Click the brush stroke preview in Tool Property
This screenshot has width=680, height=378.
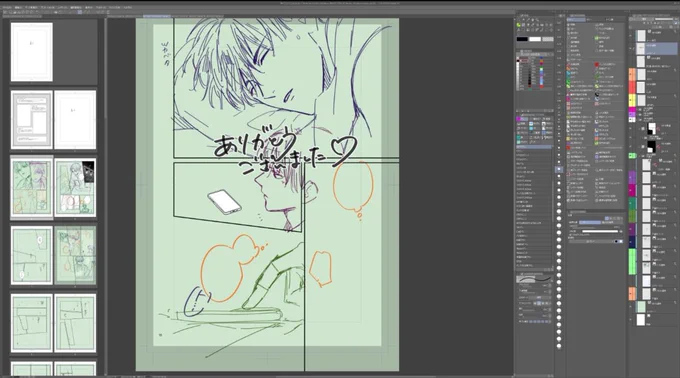[533, 279]
